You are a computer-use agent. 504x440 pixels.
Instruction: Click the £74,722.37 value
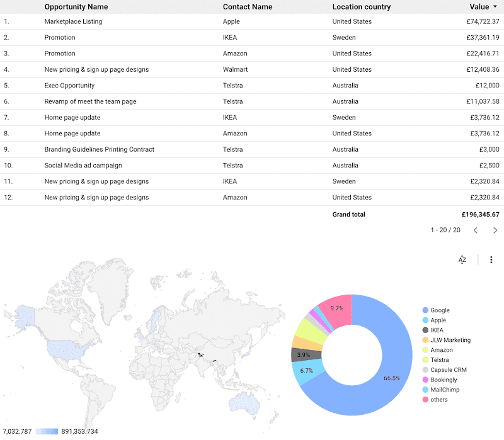click(483, 21)
